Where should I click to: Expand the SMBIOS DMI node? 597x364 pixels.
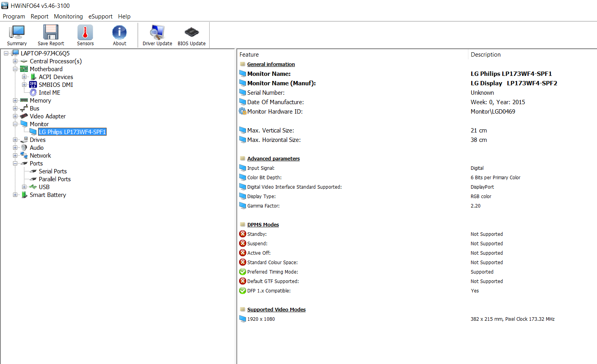click(x=24, y=85)
